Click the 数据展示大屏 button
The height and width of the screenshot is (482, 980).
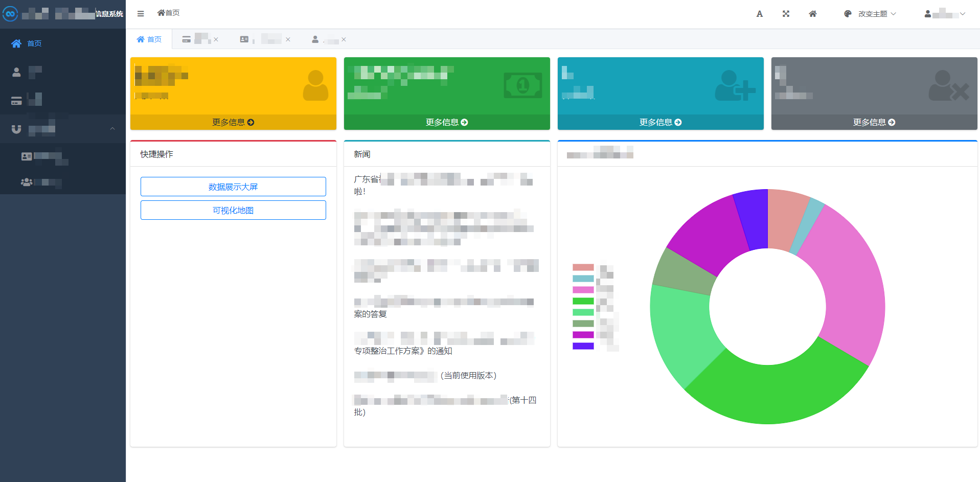click(233, 187)
